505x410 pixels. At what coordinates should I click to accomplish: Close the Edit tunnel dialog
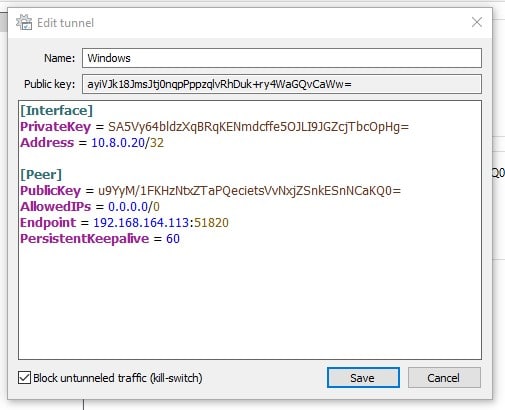click(x=477, y=22)
